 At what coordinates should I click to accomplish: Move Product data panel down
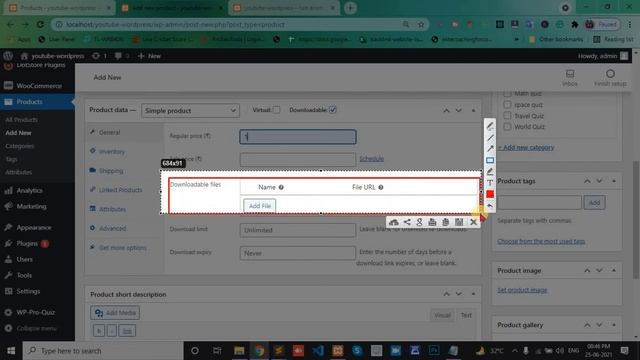pos(459,111)
